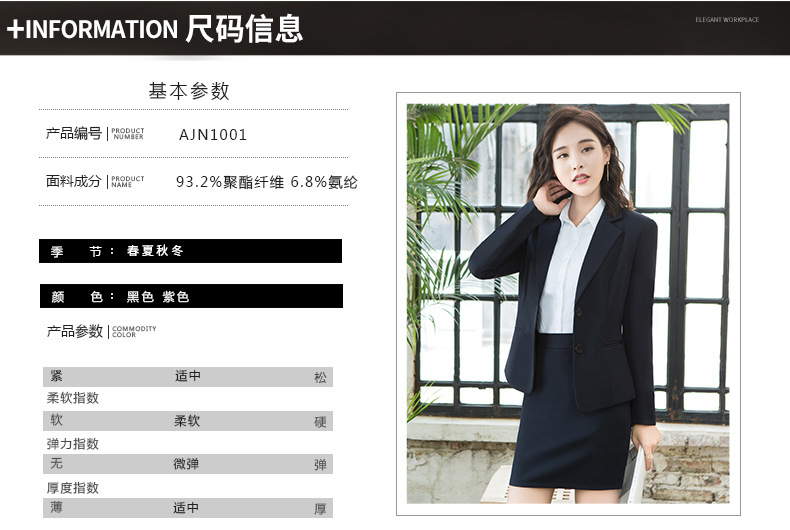
Task: Click the model photo in suit
Action: point(568,304)
